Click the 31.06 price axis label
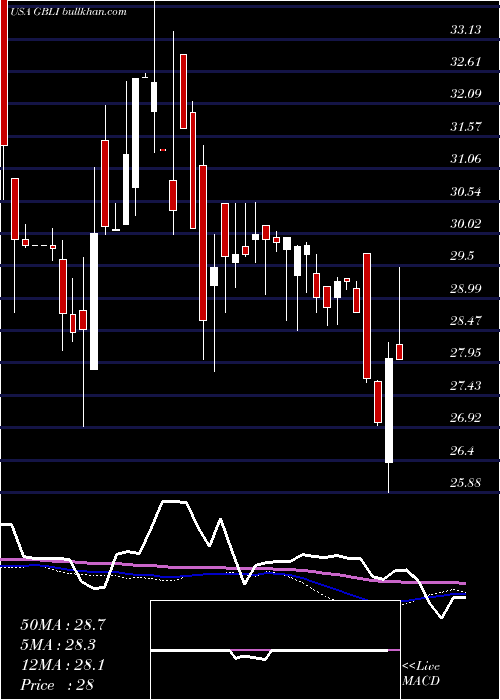The height and width of the screenshot is (700, 500). coord(466,159)
